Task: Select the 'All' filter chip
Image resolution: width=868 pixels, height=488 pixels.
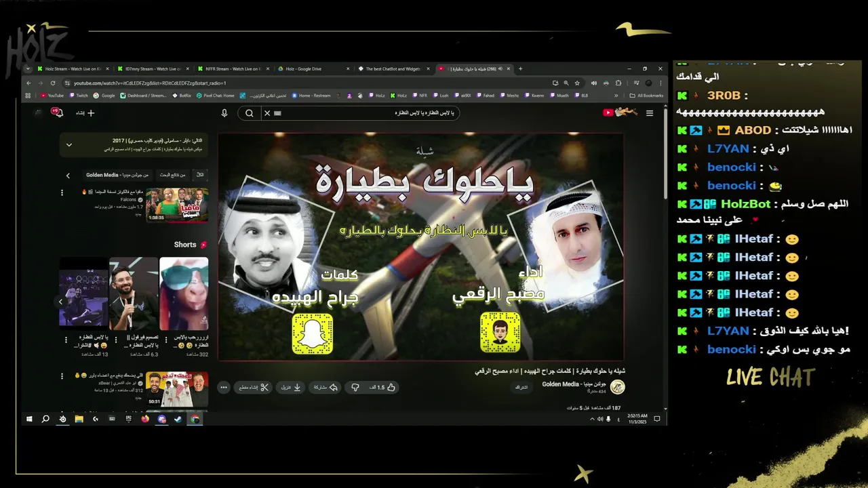Action: coord(200,175)
